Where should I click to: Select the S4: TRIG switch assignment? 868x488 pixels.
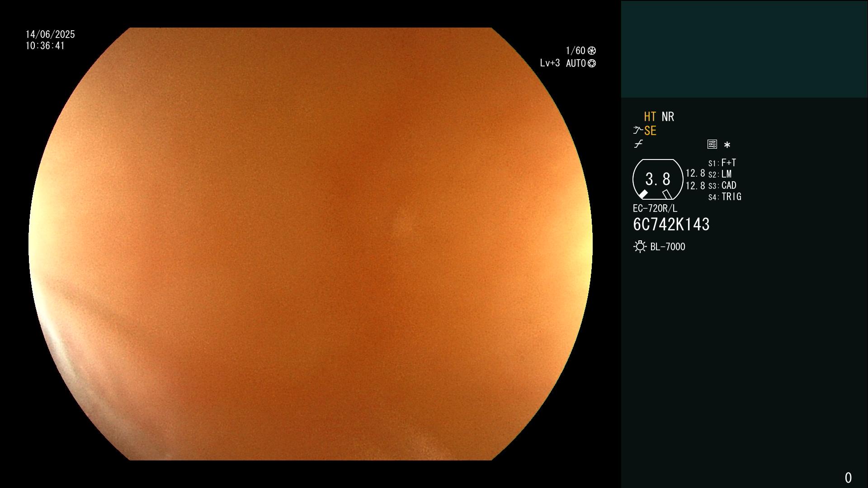point(725,197)
